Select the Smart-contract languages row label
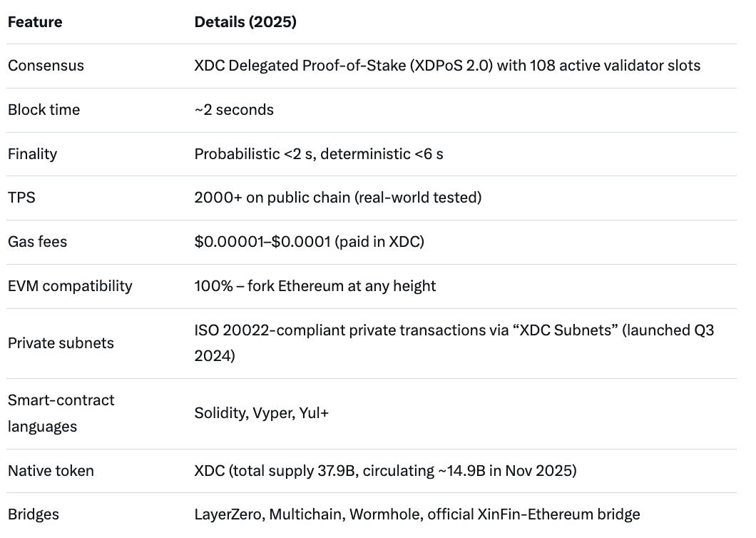The height and width of the screenshot is (538, 756). pyautogui.click(x=61, y=413)
